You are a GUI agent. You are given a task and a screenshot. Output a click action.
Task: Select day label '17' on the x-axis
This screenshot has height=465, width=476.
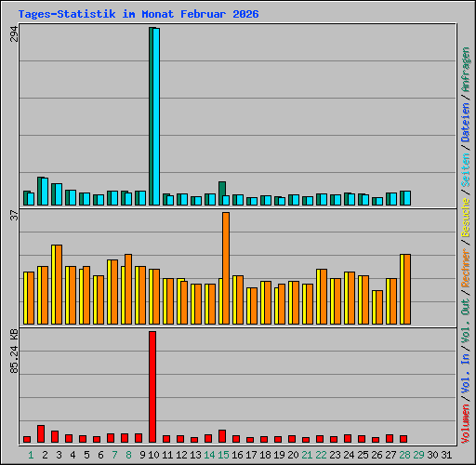pyautogui.click(x=251, y=455)
